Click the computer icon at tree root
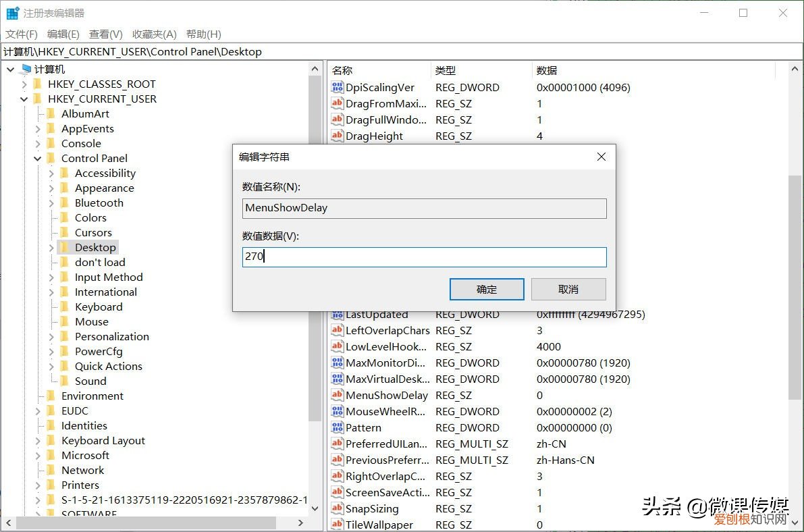804x532 pixels. pos(26,69)
